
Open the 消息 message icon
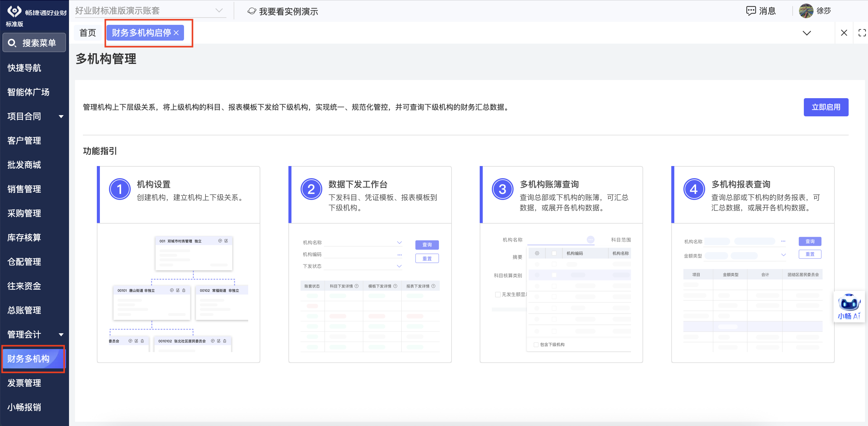tap(751, 11)
